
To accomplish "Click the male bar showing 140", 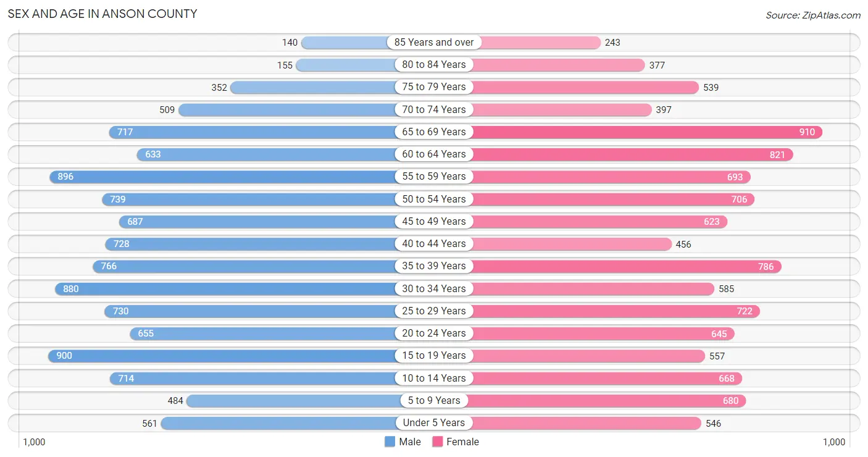I will coord(368,43).
